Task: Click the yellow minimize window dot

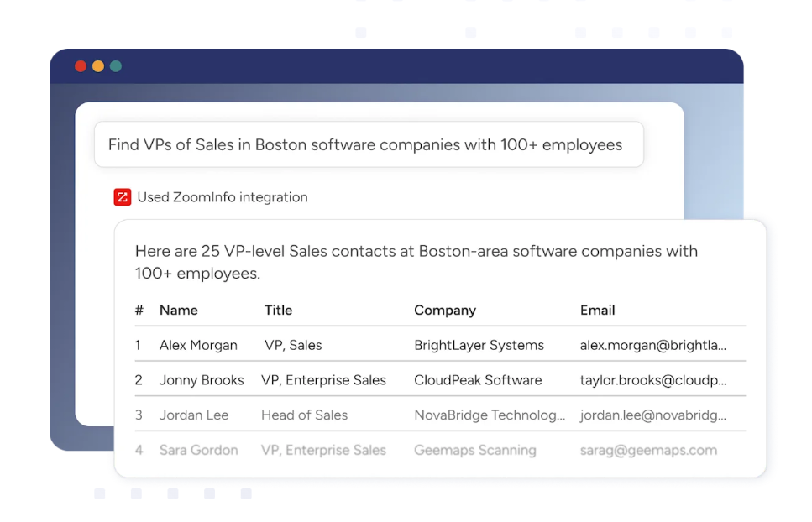Action: pyautogui.click(x=98, y=66)
